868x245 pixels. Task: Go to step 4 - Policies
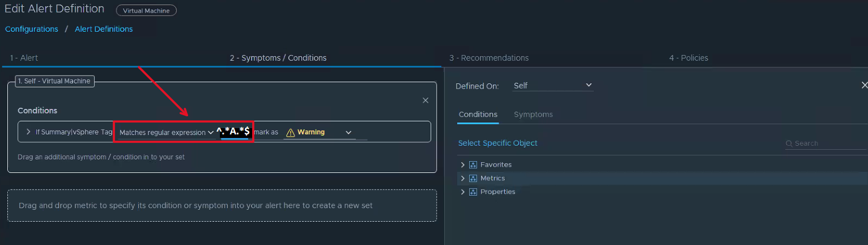688,58
